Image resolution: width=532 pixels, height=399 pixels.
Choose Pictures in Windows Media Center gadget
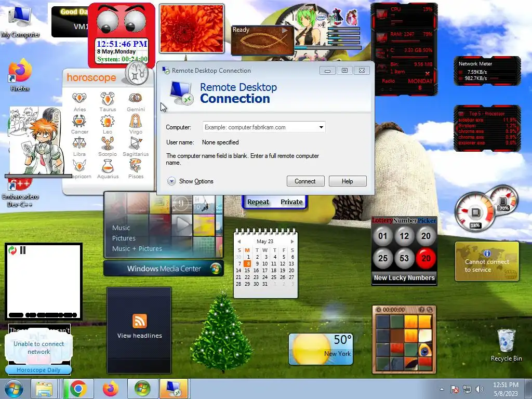coord(124,238)
